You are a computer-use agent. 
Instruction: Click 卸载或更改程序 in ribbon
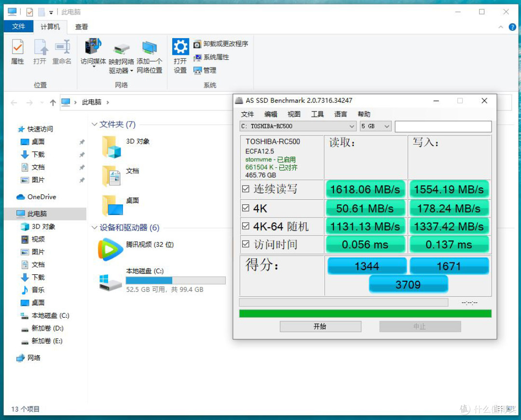[x=221, y=44]
